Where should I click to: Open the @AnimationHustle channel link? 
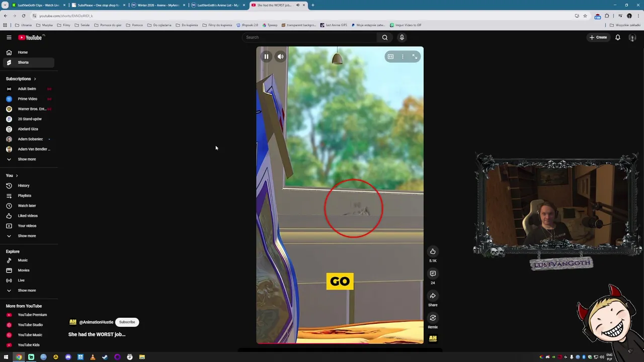coord(96,322)
